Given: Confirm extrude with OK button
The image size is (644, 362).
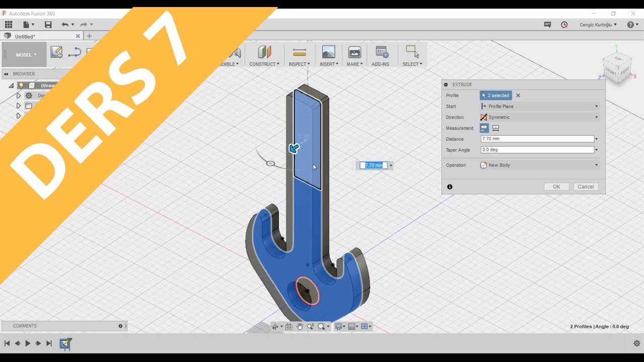Looking at the screenshot, I should pos(556,187).
